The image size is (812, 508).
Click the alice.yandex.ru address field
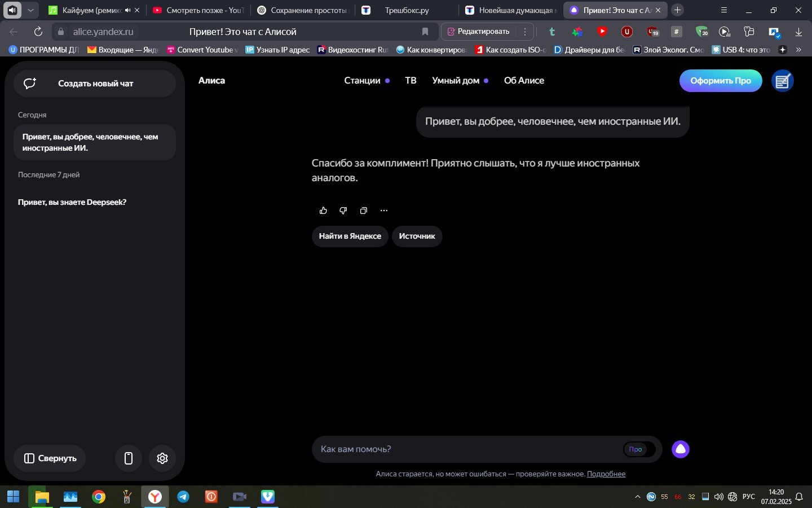click(103, 32)
